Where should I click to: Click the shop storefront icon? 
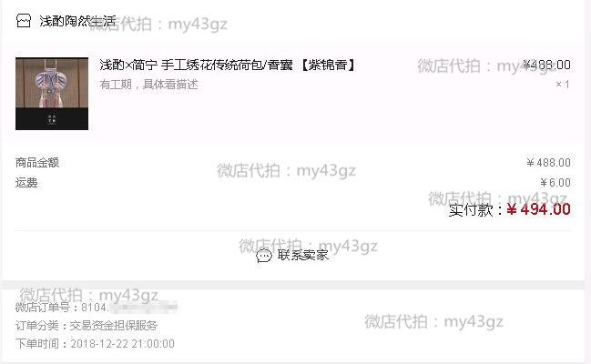click(23, 20)
